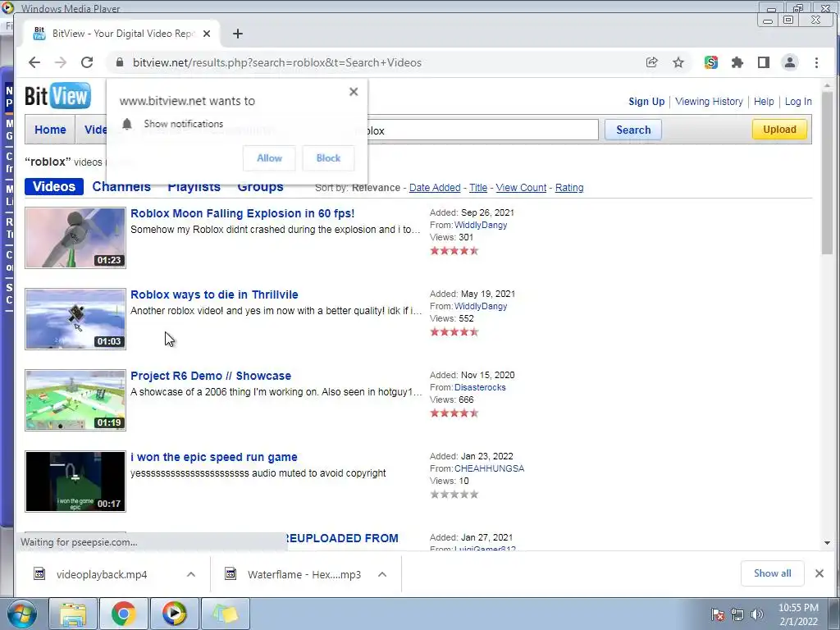Open the Home navigation tab
This screenshot has width=840, height=630.
pyautogui.click(x=50, y=130)
